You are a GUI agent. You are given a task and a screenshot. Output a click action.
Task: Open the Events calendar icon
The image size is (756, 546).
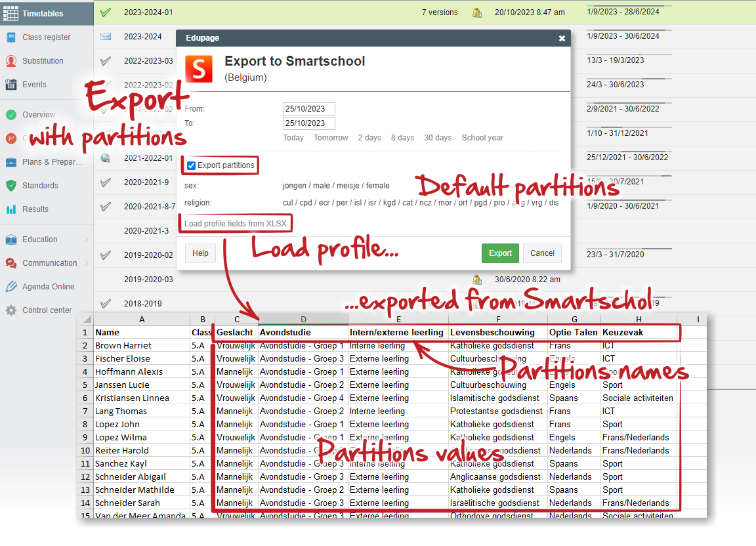point(10,85)
